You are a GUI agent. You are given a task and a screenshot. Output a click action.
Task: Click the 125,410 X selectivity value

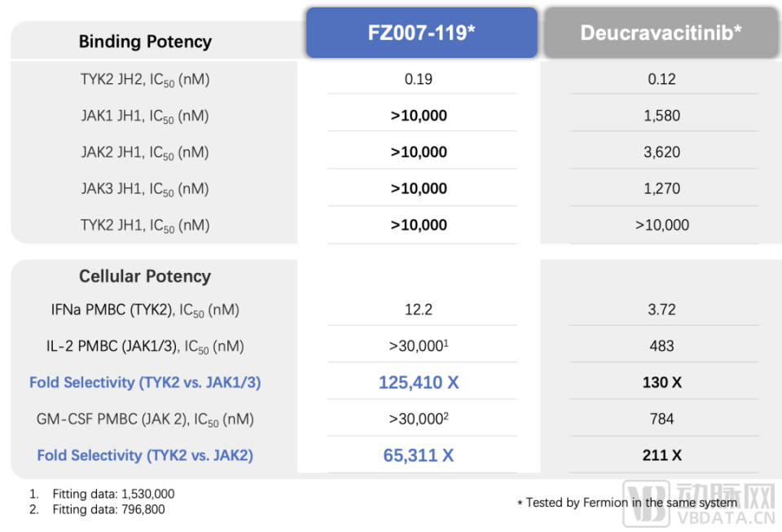[419, 382]
